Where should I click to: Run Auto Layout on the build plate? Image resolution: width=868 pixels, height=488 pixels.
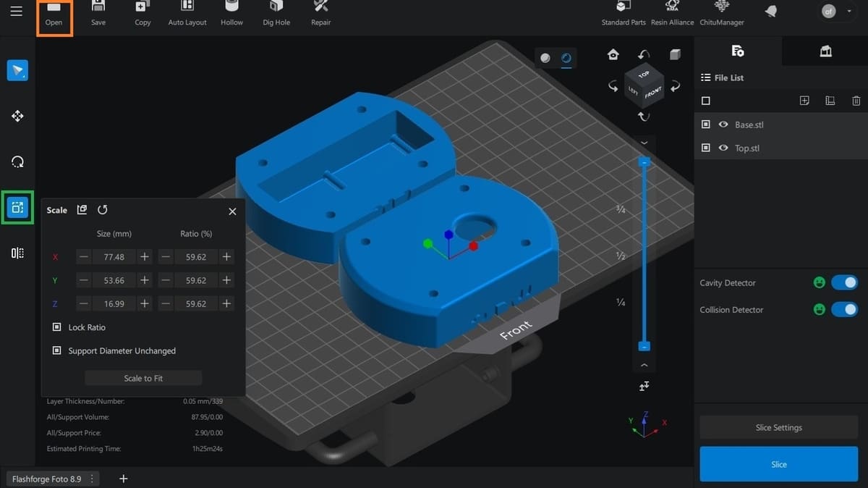pyautogui.click(x=187, y=14)
